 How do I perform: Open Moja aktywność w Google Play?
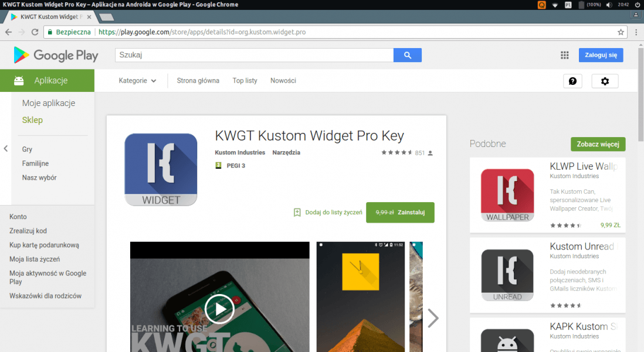(x=48, y=278)
